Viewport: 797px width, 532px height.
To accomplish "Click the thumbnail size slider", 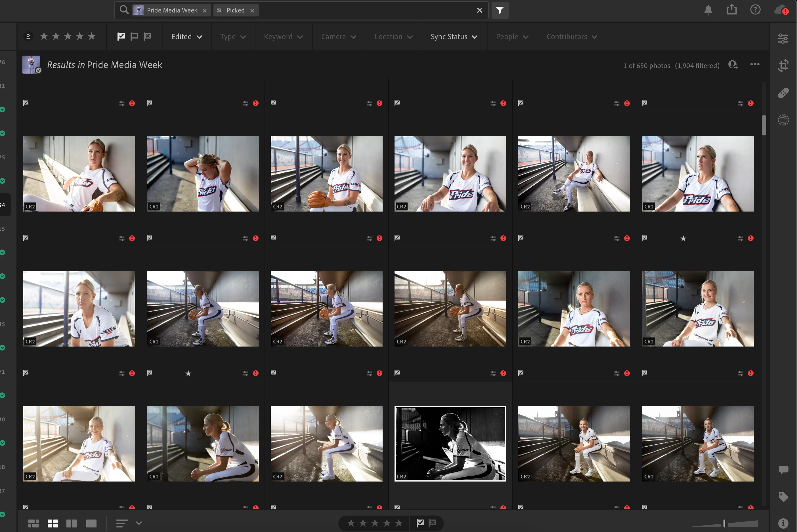I will pyautogui.click(x=724, y=523).
